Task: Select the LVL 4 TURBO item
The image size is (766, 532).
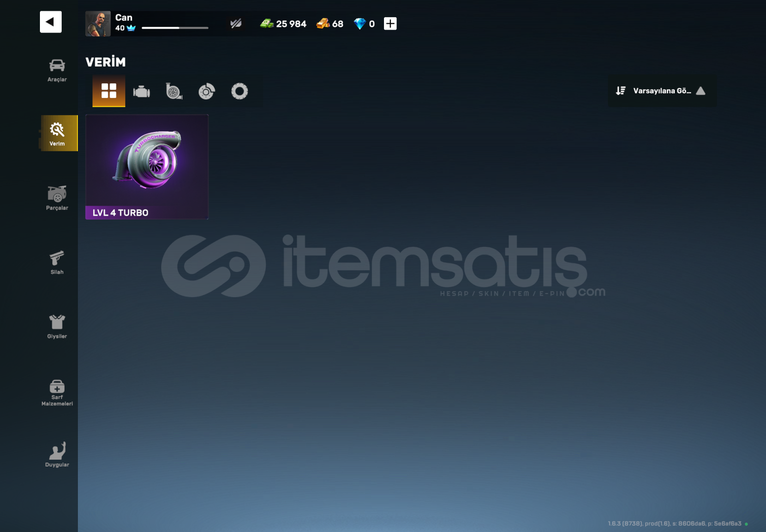Action: point(147,167)
